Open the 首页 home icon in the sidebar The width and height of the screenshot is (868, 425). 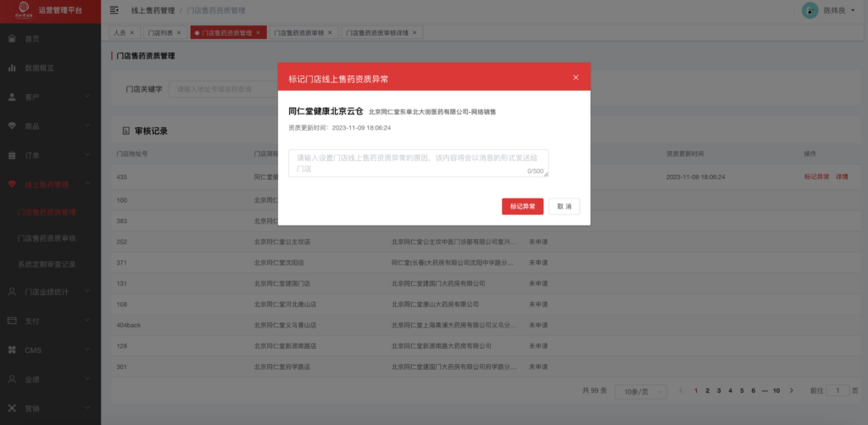(12, 39)
